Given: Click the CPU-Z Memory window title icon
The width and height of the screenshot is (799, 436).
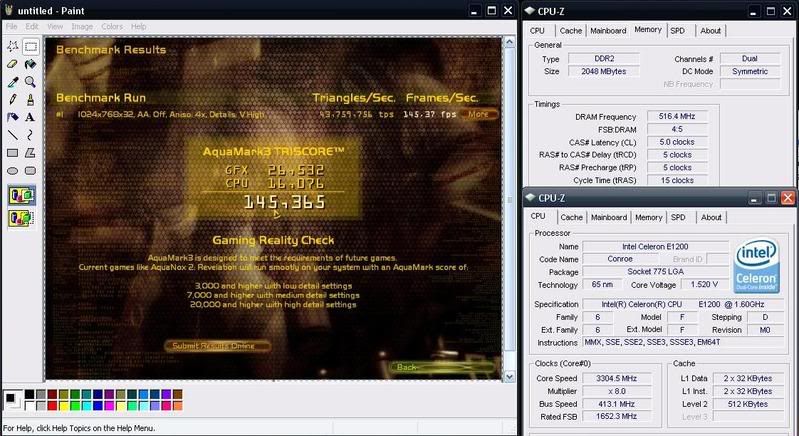Looking at the screenshot, I should 530,10.
